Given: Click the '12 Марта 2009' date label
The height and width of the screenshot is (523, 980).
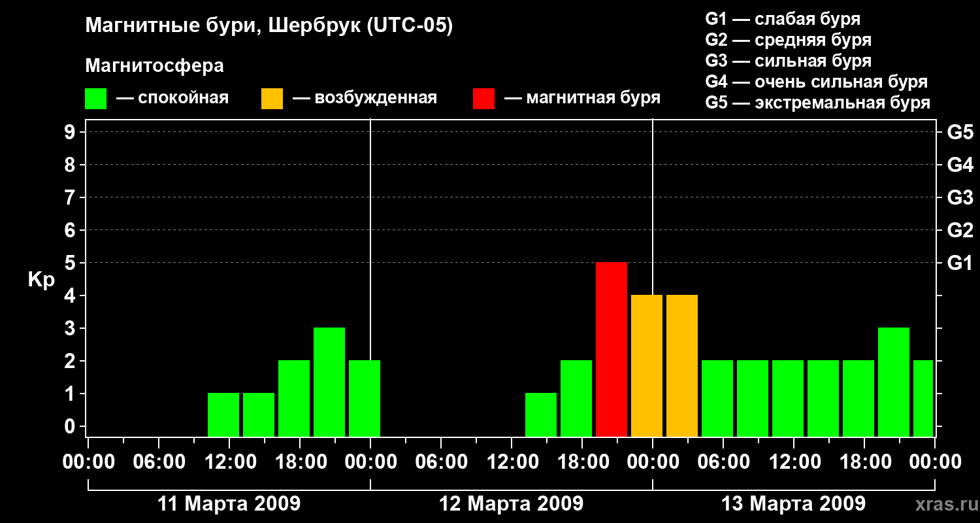Looking at the screenshot, I should pyautogui.click(x=512, y=504).
